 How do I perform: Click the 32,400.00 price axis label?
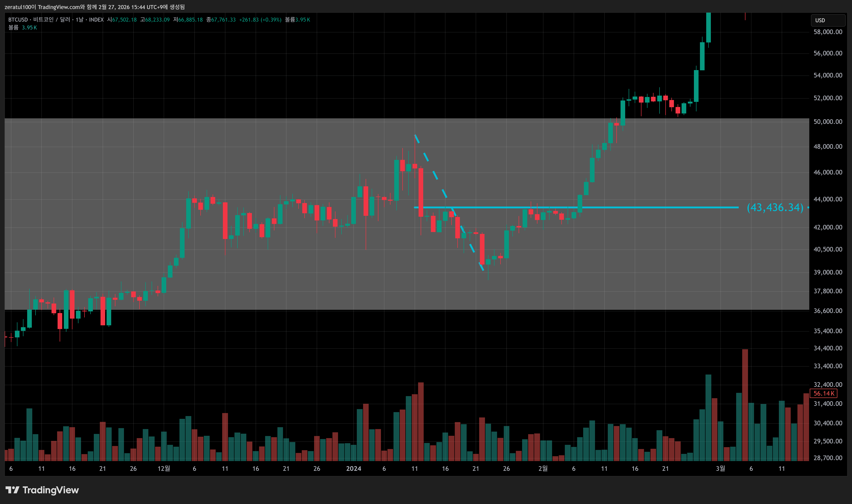point(828,384)
